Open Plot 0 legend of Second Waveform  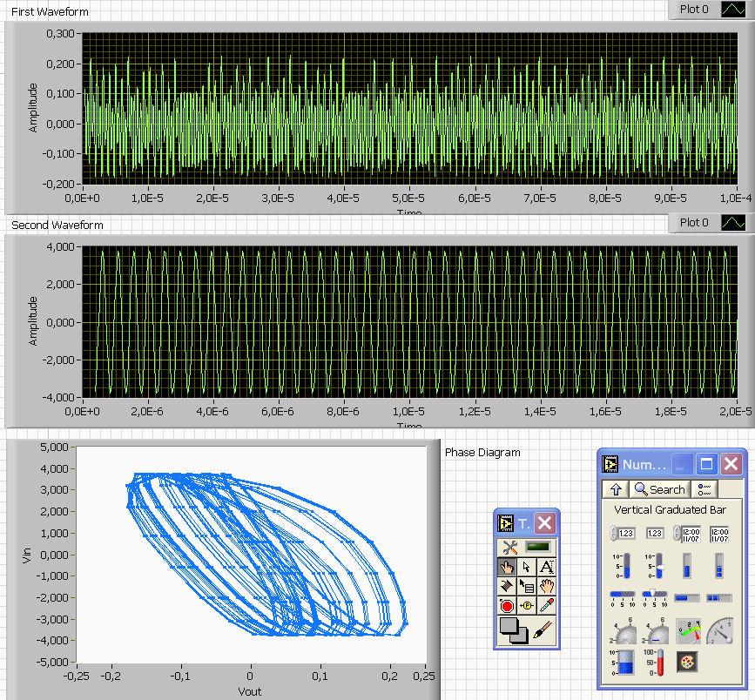pyautogui.click(x=693, y=222)
